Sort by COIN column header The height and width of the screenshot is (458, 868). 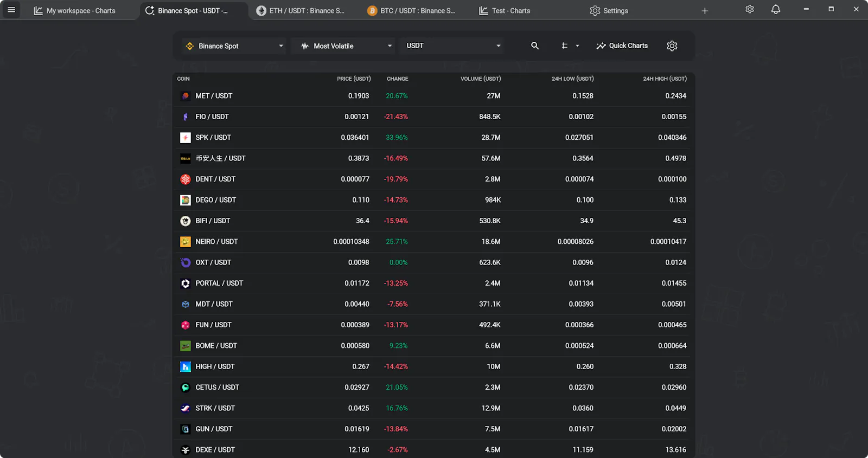point(183,79)
